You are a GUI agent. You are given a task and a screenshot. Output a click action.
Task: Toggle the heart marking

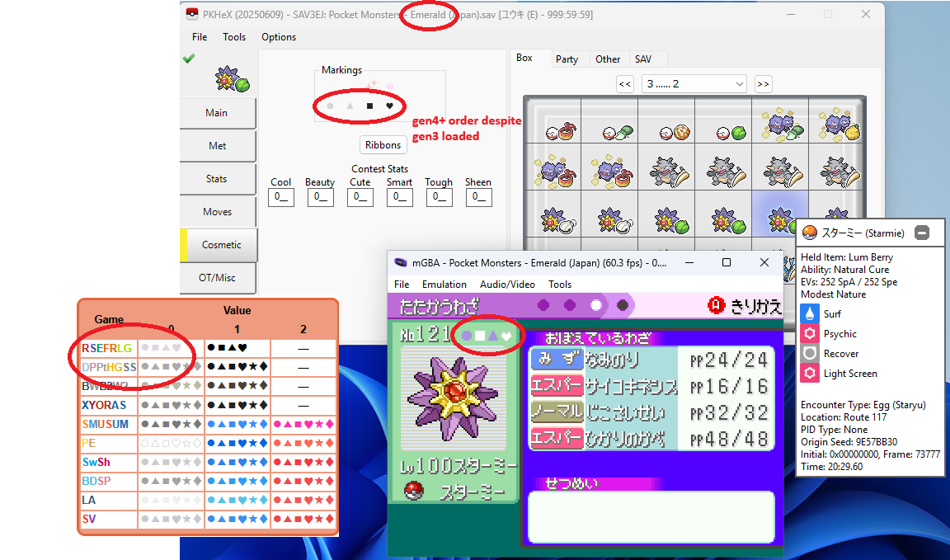coord(389,106)
